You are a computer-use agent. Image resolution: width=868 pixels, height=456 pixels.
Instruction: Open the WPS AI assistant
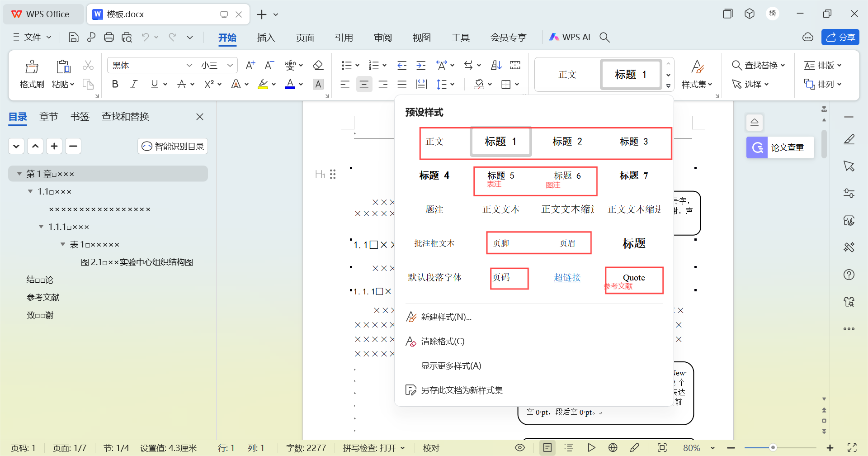tap(570, 38)
